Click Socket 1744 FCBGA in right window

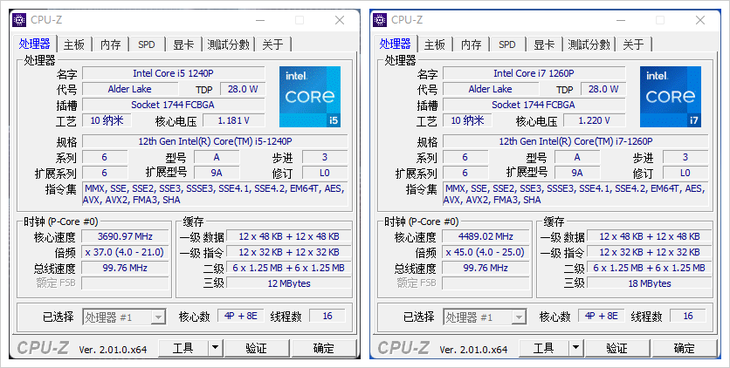pyautogui.click(x=534, y=105)
